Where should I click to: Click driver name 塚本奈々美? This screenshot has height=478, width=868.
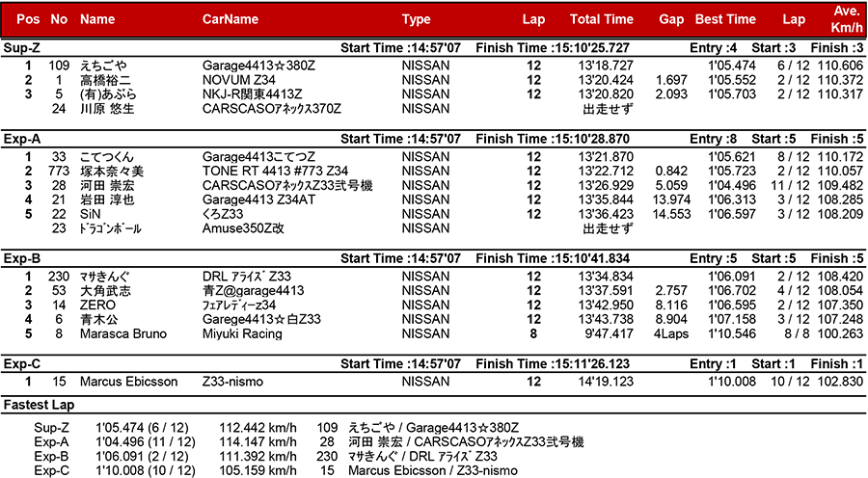[x=112, y=172]
